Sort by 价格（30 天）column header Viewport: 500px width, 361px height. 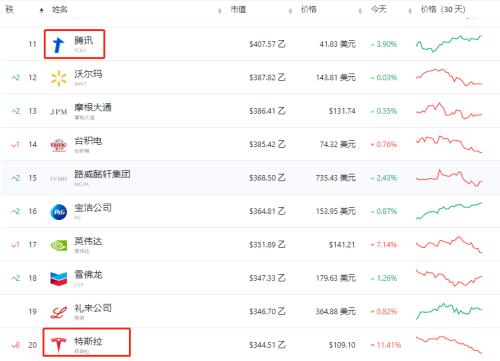pyautogui.click(x=443, y=9)
